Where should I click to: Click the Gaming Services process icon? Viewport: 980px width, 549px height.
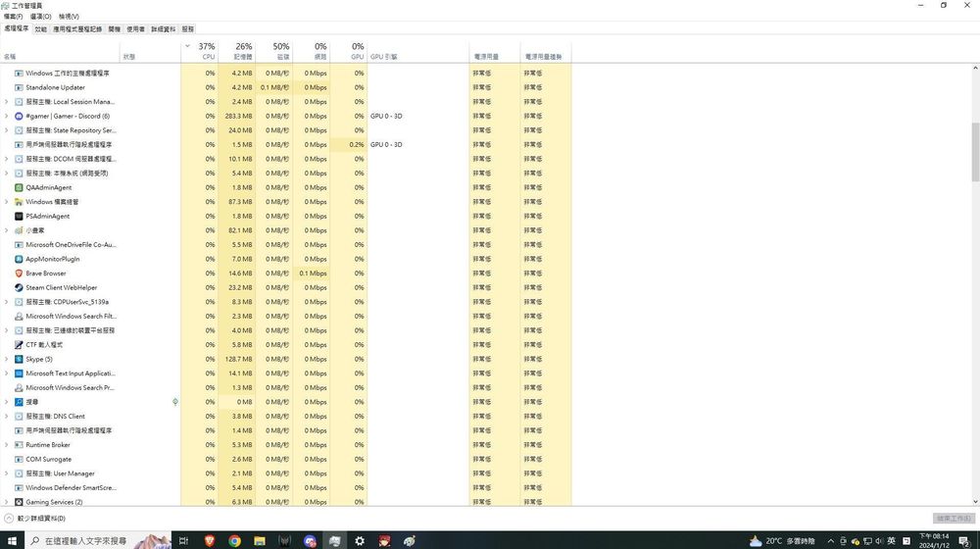[19, 502]
